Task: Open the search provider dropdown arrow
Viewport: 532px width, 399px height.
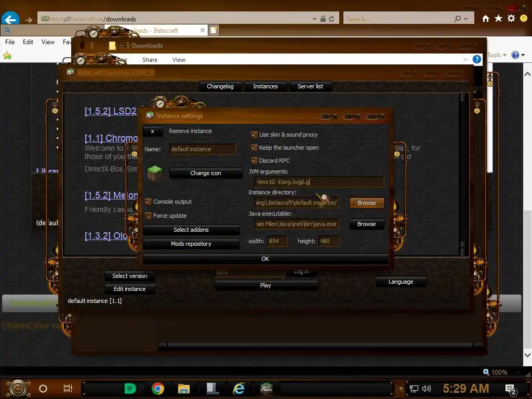Action: [x=466, y=19]
